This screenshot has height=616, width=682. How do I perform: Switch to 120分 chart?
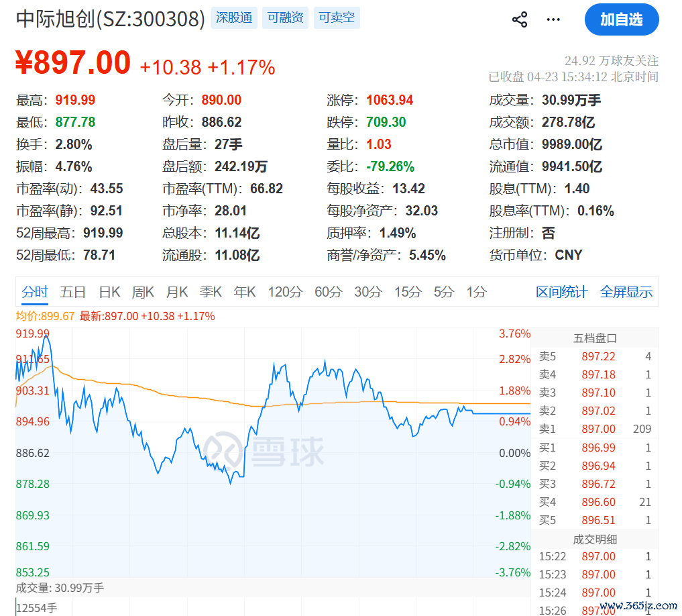285,292
